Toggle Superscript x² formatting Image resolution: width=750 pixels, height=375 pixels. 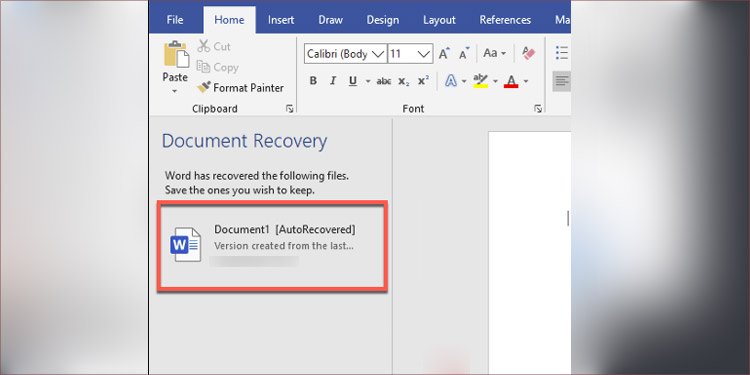[x=423, y=81]
